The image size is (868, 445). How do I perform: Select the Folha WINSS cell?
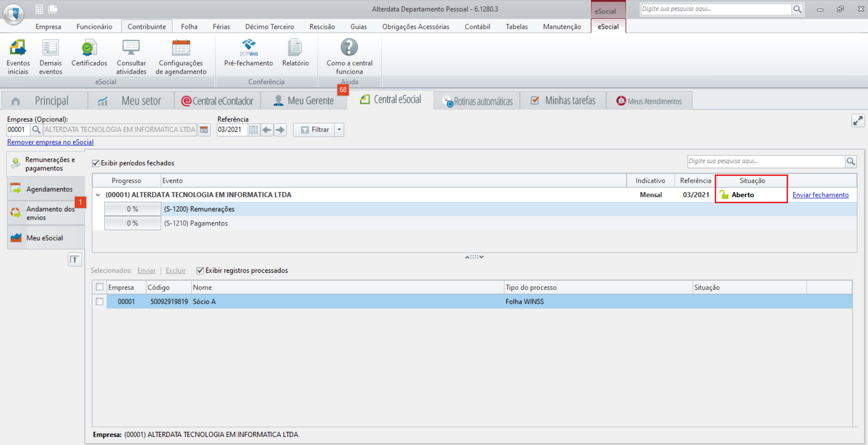click(x=598, y=301)
